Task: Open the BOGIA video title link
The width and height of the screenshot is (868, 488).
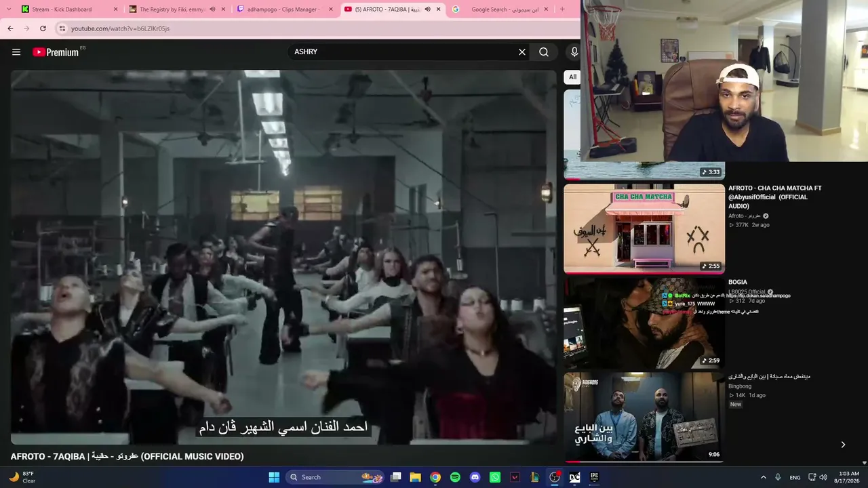Action: click(x=738, y=282)
